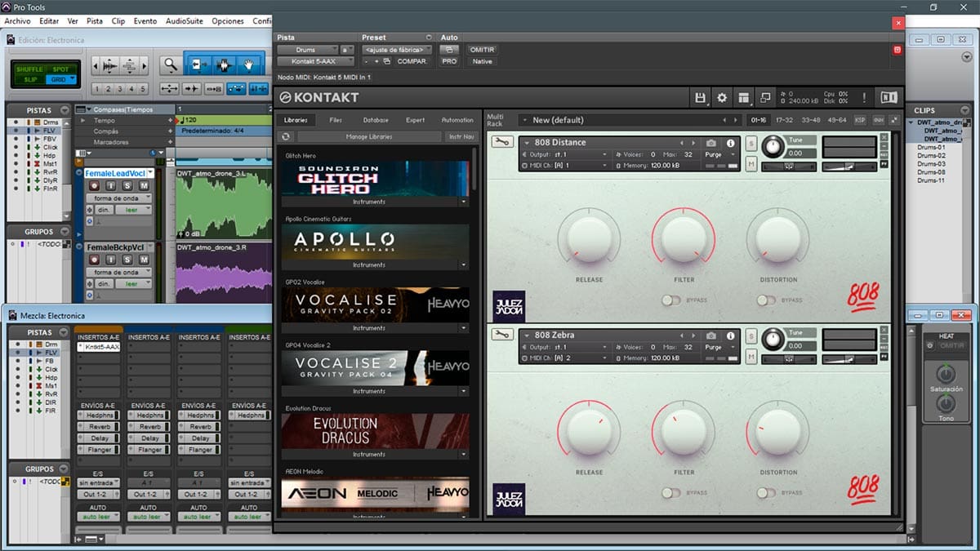Open the sin entrada input selector in mixer
Screen dimensions: 980x551
[99, 482]
